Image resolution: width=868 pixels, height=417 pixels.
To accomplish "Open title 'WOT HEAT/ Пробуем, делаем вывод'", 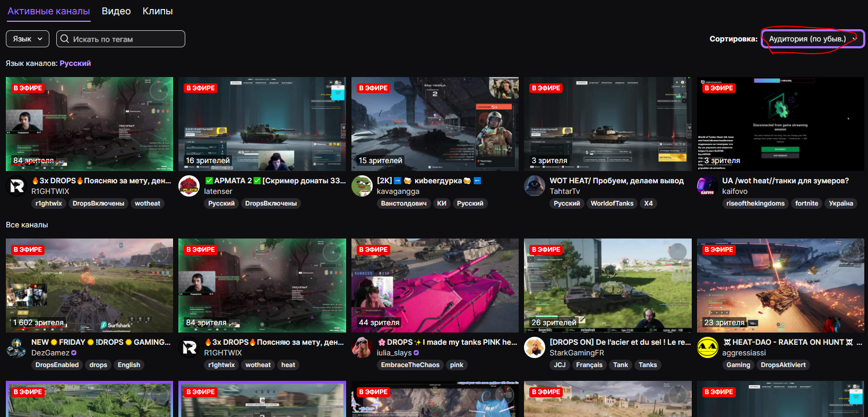I will pos(616,181).
